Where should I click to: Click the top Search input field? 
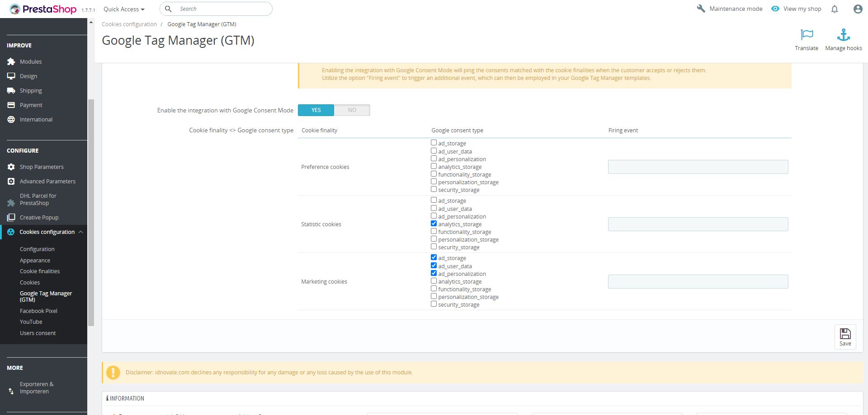[216, 9]
